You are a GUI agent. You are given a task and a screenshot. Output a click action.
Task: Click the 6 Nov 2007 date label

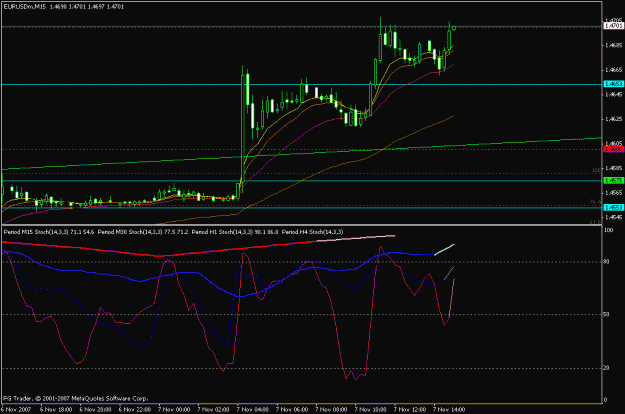tap(16, 409)
